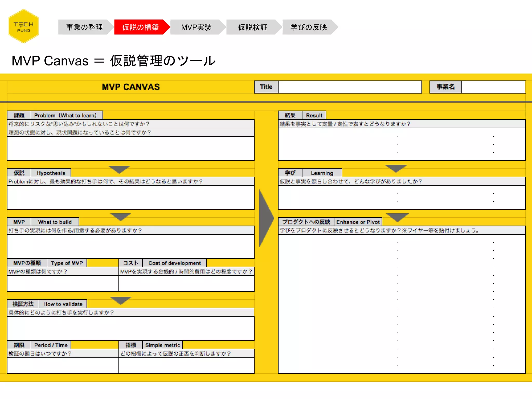Click the 具体的にどのように打ち手を実行しますか？ prompt
Viewport: 532px width, 399px height.
tap(61, 312)
